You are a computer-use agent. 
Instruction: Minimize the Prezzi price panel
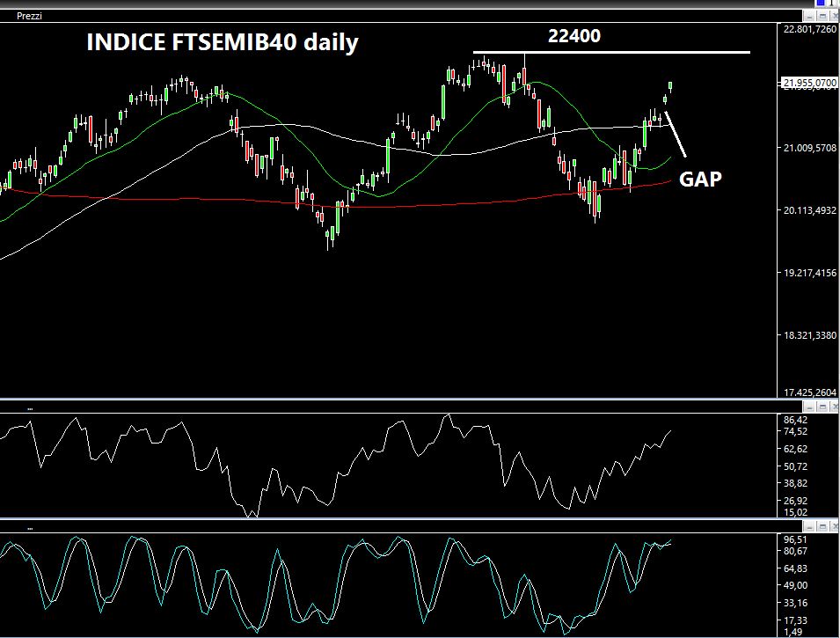[808, 17]
